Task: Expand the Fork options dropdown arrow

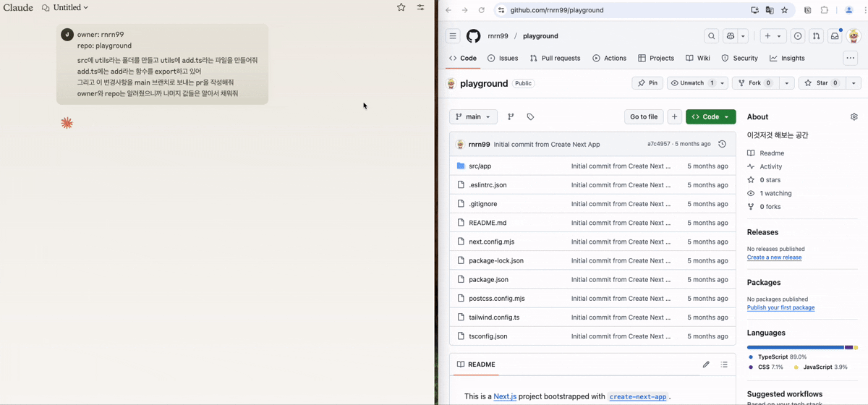Action: pyautogui.click(x=788, y=83)
